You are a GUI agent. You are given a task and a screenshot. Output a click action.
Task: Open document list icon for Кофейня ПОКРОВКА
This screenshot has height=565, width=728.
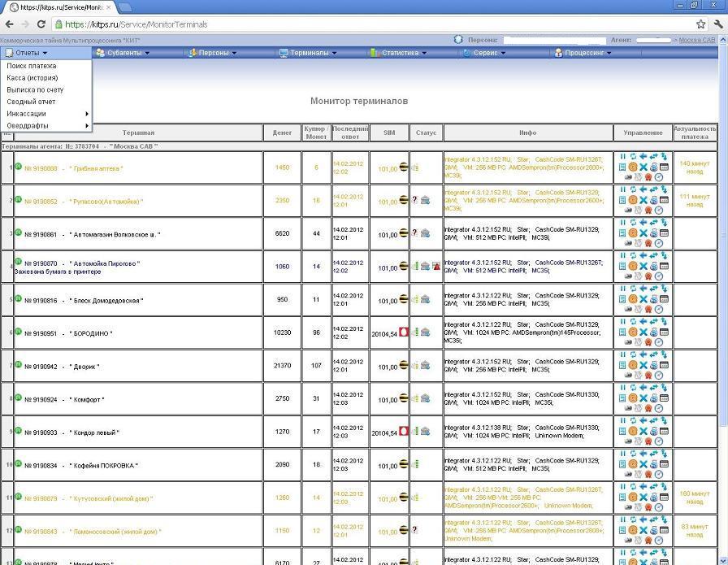click(622, 463)
